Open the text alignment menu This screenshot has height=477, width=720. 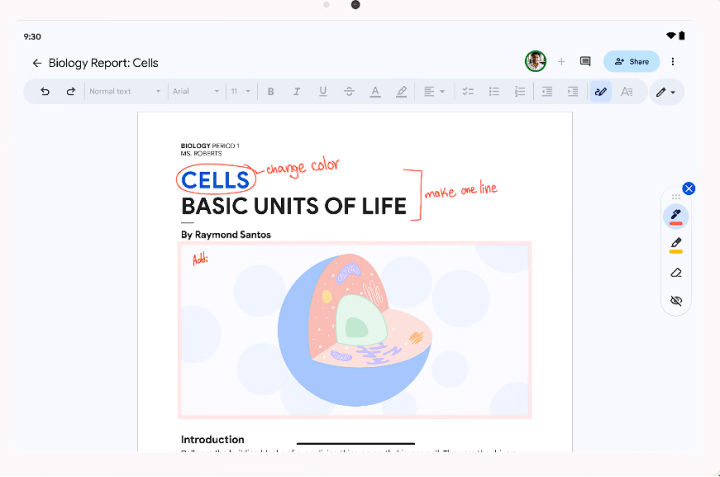433,92
